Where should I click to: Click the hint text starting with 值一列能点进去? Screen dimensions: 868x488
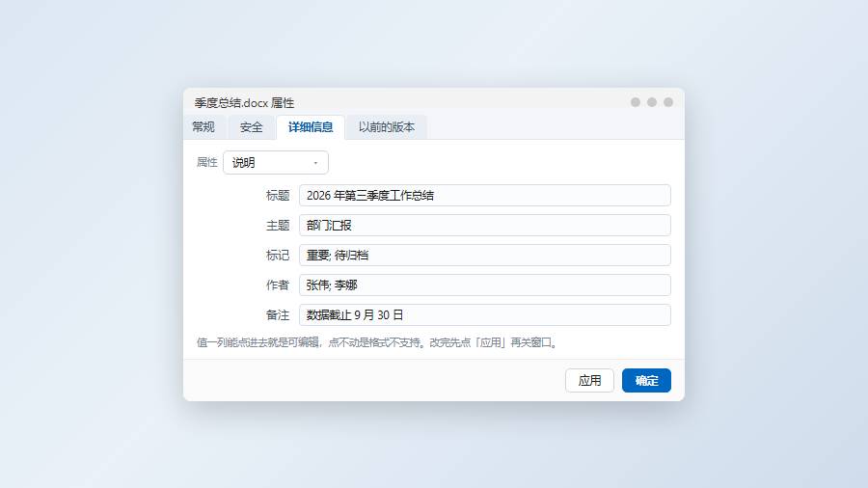[x=377, y=342]
